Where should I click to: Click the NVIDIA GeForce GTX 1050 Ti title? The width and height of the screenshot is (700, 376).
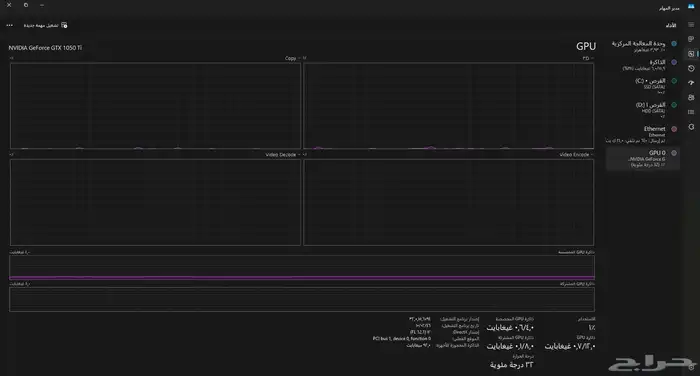pos(45,48)
